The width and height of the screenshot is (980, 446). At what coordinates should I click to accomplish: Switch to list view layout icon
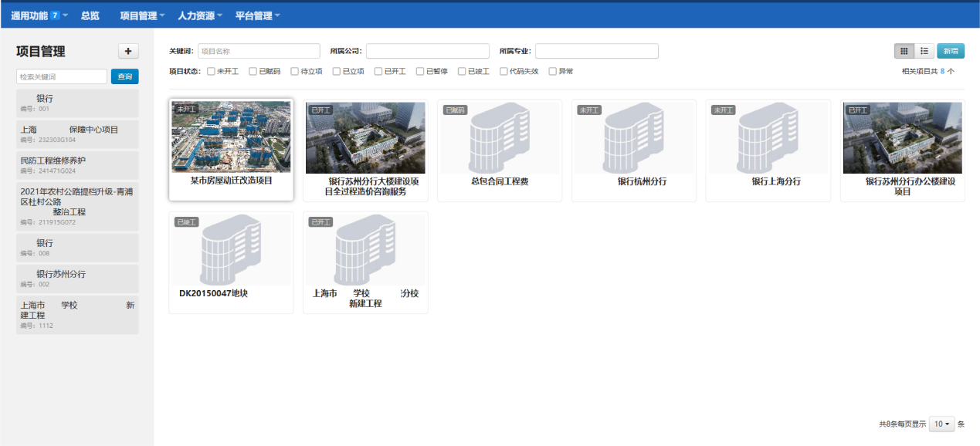pos(924,51)
